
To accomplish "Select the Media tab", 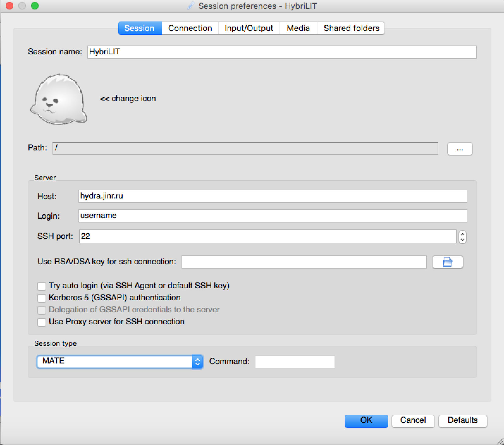I will click(298, 28).
